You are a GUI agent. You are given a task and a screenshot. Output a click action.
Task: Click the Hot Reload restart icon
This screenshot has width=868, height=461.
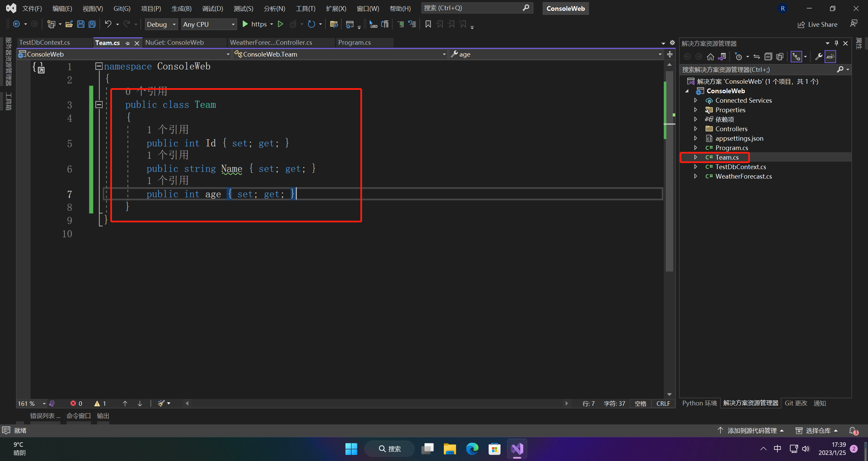[311, 24]
